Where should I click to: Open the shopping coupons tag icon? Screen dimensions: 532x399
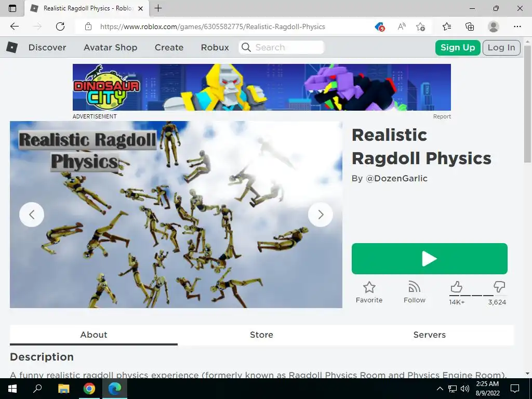pos(380,26)
